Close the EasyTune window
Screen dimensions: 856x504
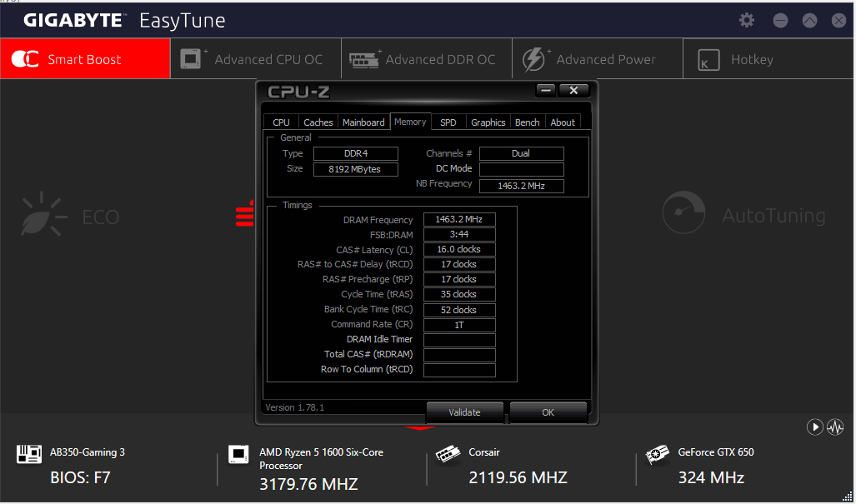coord(839,21)
